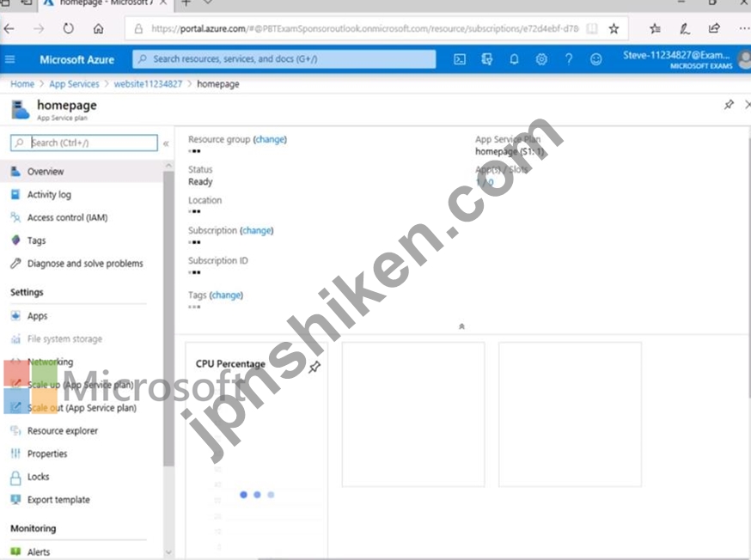Focus the Azure global search bar
Image resolution: width=751 pixels, height=560 pixels.
click(x=284, y=59)
